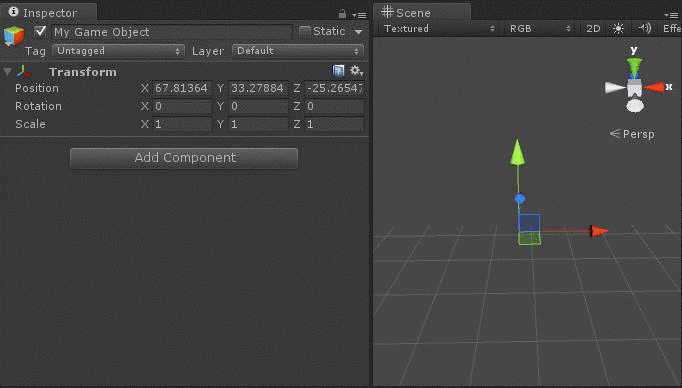Click the Position X field
682x388 pixels.
tap(182, 88)
